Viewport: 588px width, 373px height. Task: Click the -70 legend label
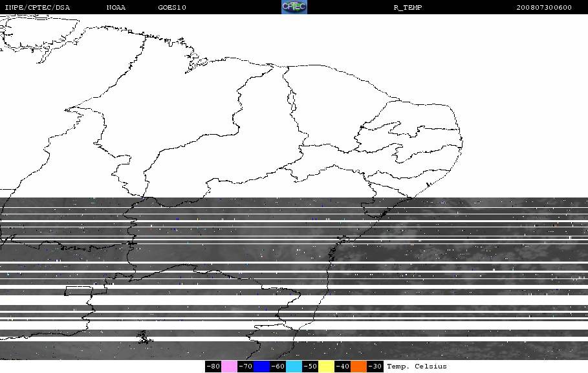point(245,367)
